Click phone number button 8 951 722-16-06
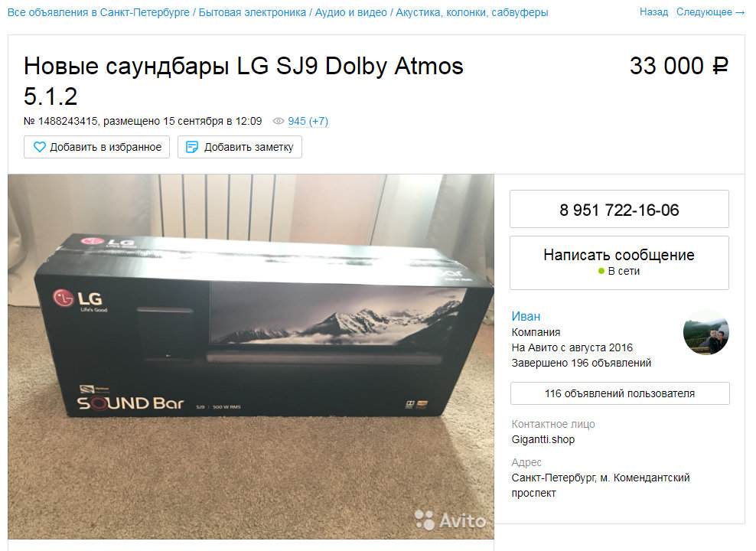The width and height of the screenshot is (756, 551). click(619, 209)
